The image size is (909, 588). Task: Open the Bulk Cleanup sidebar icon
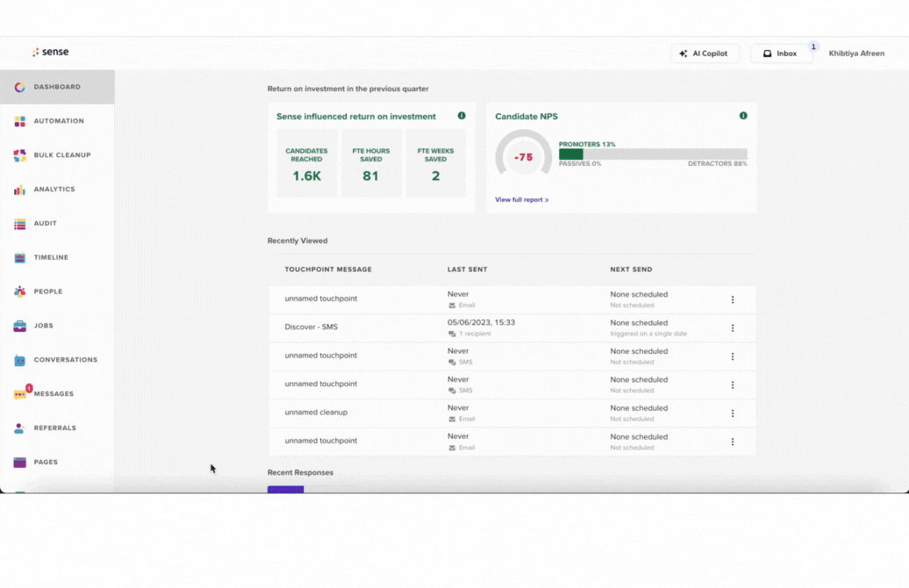[19, 155]
